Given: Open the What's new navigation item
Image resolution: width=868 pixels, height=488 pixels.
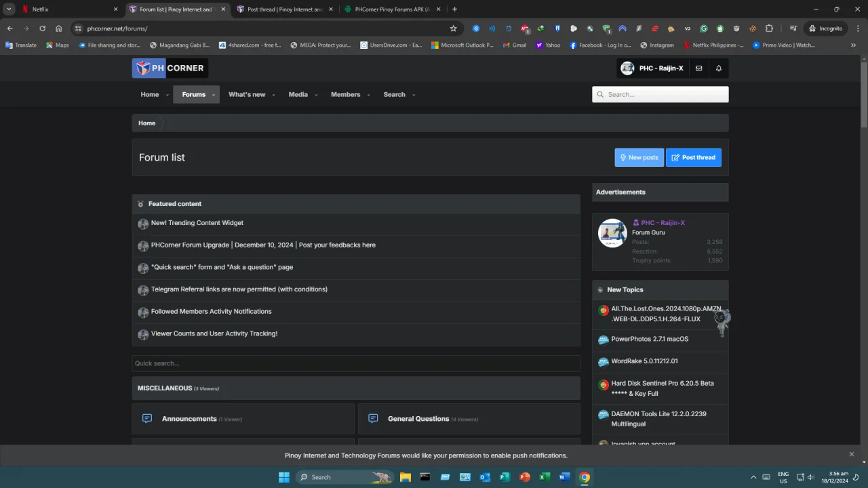Looking at the screenshot, I should tap(247, 95).
